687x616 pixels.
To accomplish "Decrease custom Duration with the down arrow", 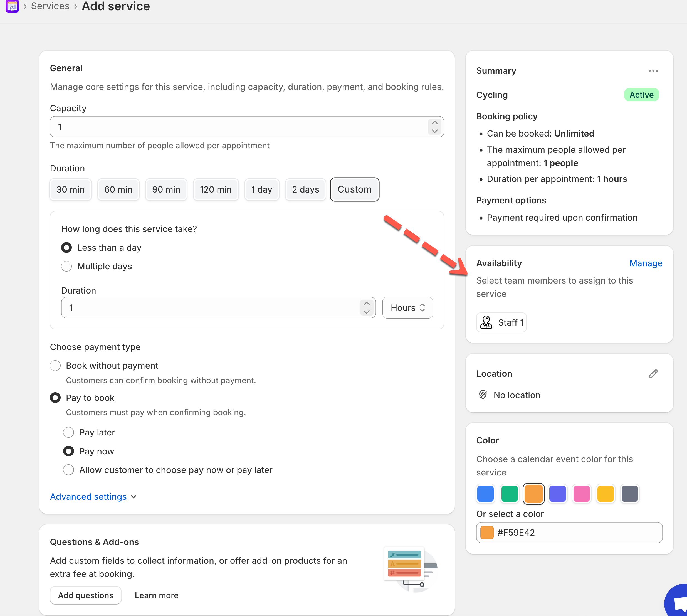I will coord(366,312).
